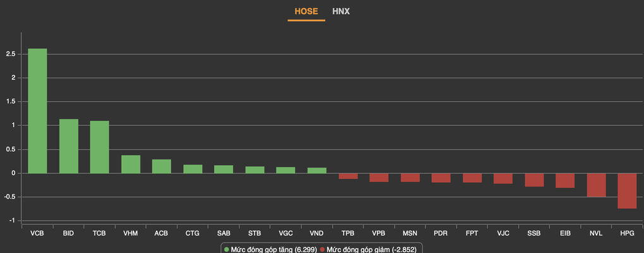Image resolution: width=644 pixels, height=253 pixels.
Task: Click the green legend dot for increases
Action: tap(227, 249)
